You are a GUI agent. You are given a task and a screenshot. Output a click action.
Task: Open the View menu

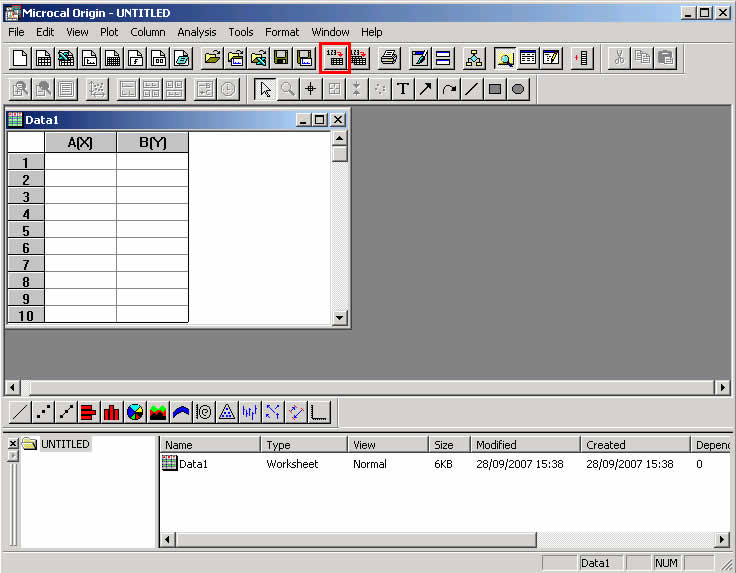pos(77,32)
